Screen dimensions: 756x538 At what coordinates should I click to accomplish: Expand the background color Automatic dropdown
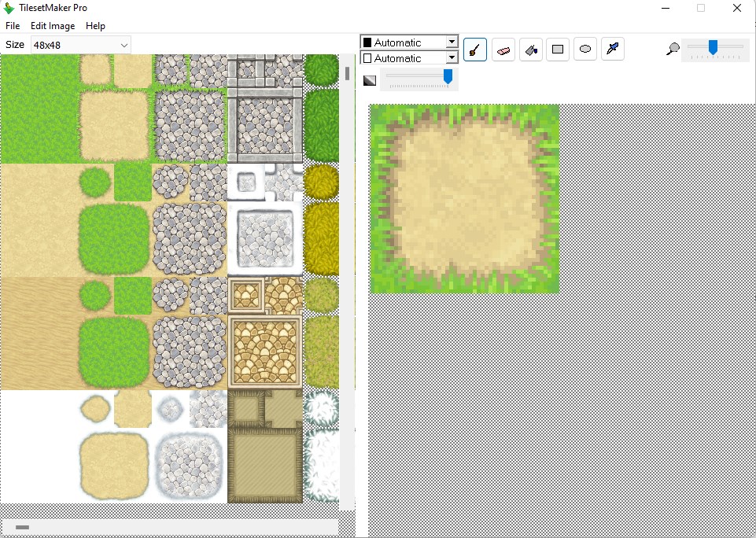452,57
